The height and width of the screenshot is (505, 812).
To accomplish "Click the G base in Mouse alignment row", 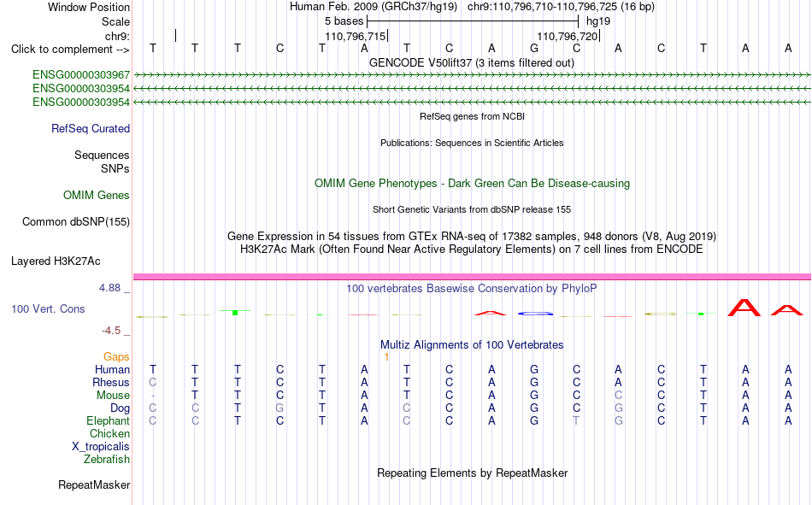I will click(x=534, y=395).
